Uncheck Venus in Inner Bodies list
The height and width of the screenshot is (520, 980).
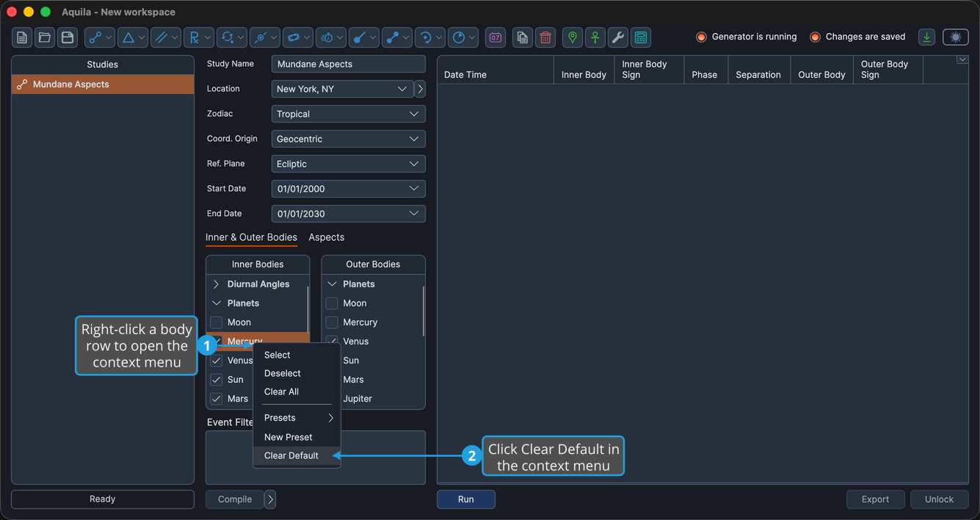[x=217, y=361]
